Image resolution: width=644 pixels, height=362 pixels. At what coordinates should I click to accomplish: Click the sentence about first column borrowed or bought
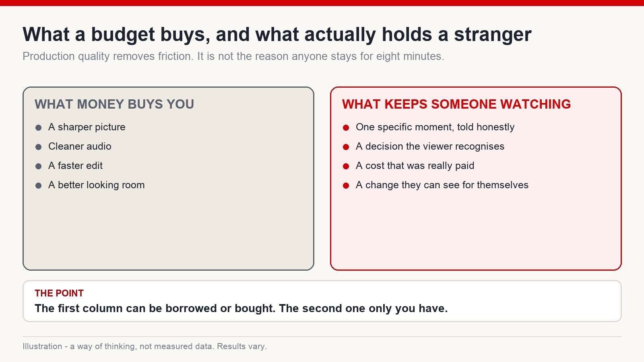pyautogui.click(x=241, y=309)
